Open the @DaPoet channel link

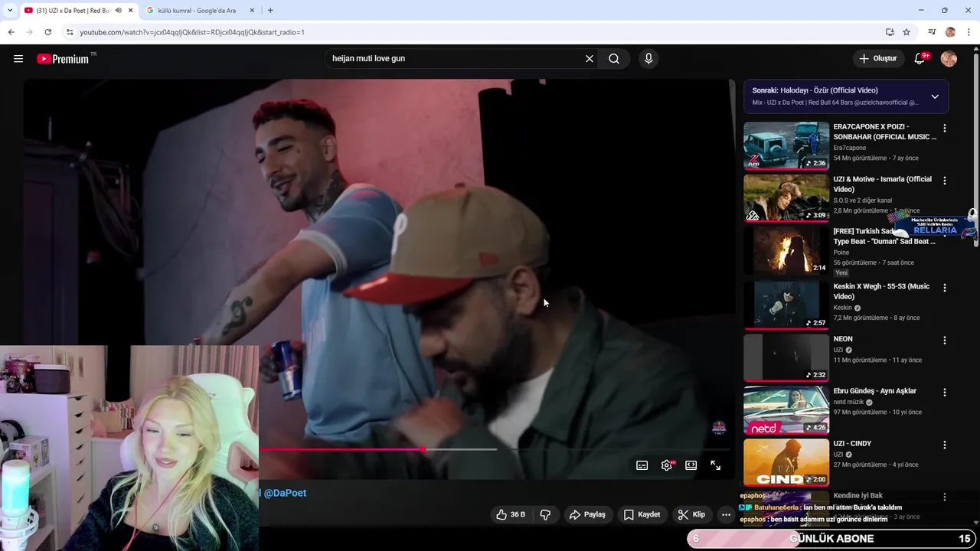pos(285,494)
